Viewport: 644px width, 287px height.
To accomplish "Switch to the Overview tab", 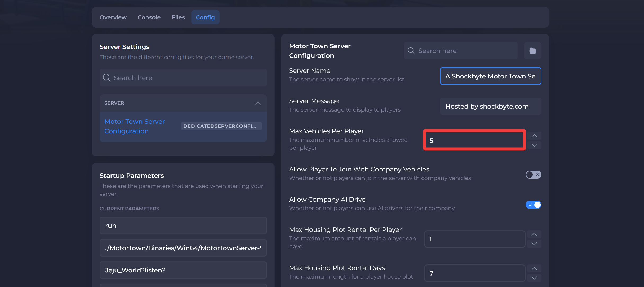I will [113, 17].
